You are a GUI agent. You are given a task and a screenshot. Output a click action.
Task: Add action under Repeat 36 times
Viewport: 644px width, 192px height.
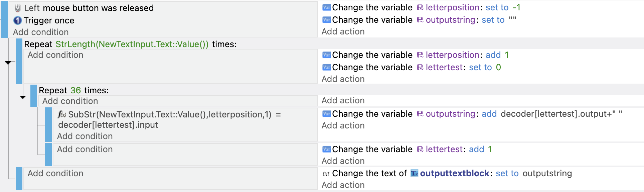point(343,100)
